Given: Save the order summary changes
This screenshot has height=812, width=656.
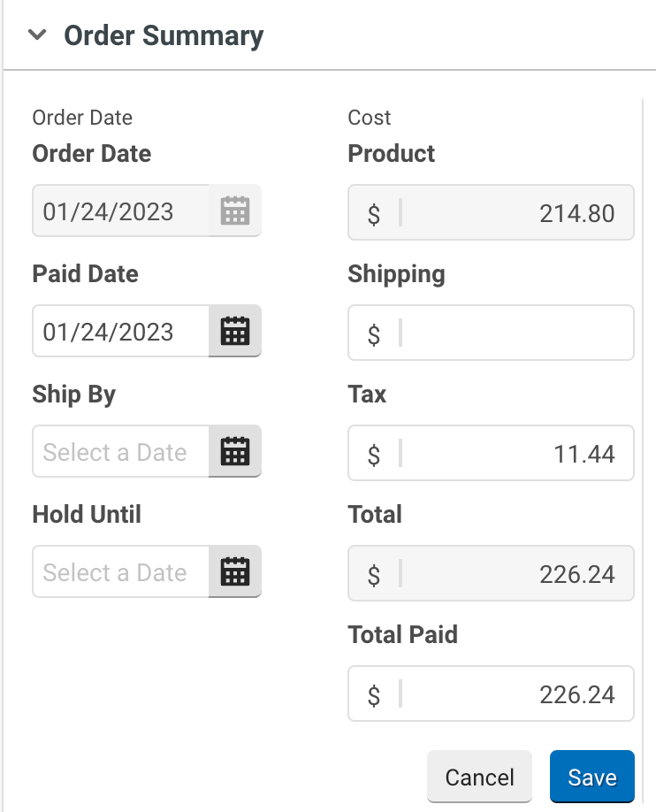Looking at the screenshot, I should click(591, 777).
